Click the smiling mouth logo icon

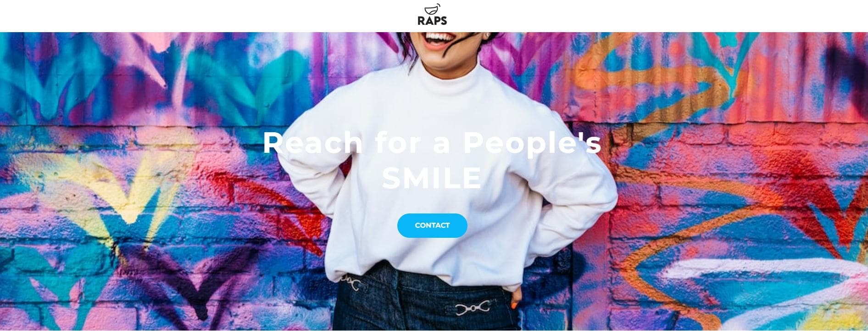click(x=433, y=9)
